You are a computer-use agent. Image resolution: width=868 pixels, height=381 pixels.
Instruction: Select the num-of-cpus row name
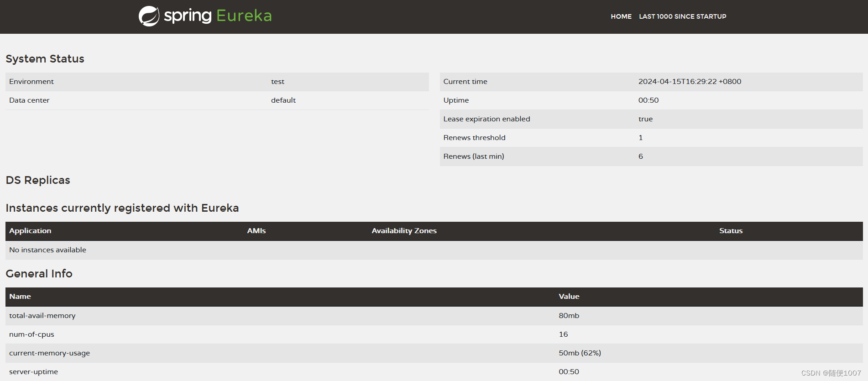pyautogui.click(x=31, y=334)
